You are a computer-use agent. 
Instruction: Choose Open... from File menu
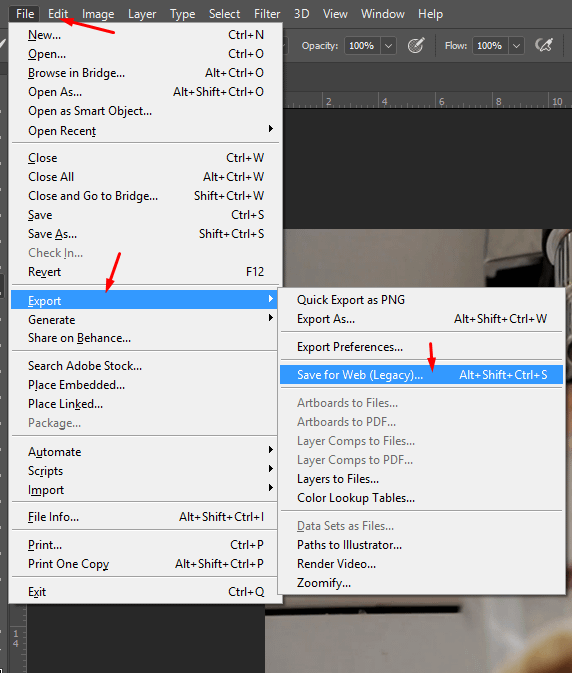click(146, 54)
